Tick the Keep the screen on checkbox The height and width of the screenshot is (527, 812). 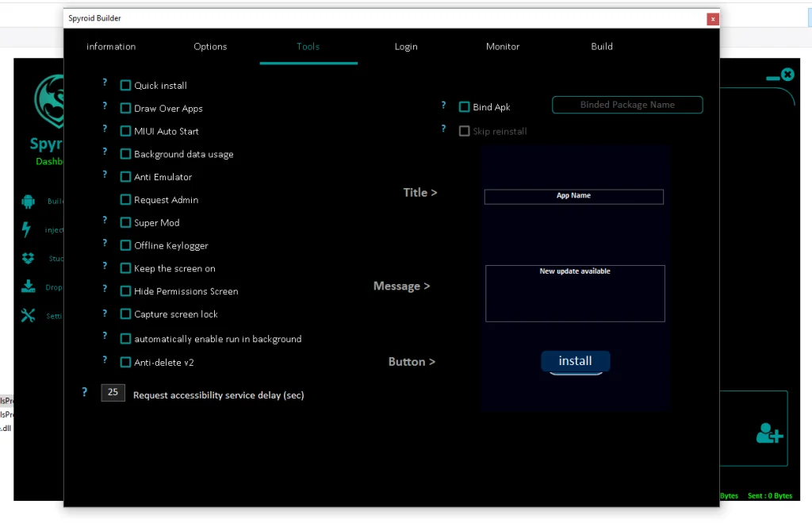(125, 269)
